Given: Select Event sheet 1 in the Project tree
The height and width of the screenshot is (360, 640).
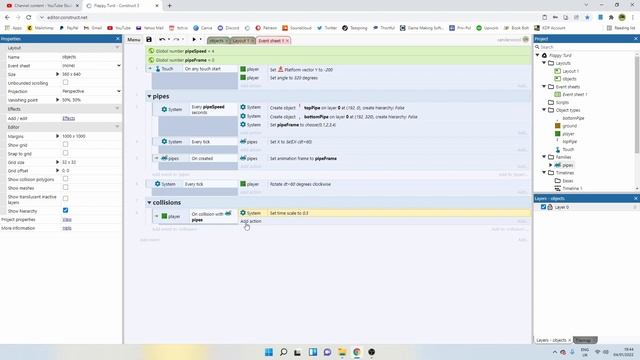Looking at the screenshot, I should coord(575,94).
